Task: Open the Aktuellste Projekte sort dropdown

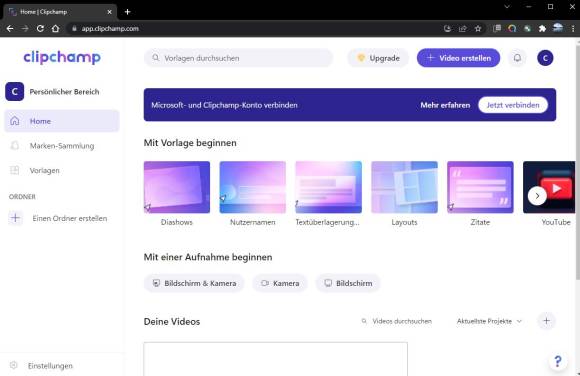Action: [489, 321]
